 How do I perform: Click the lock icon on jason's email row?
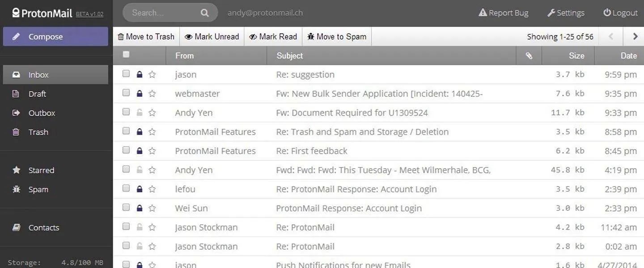(x=139, y=73)
